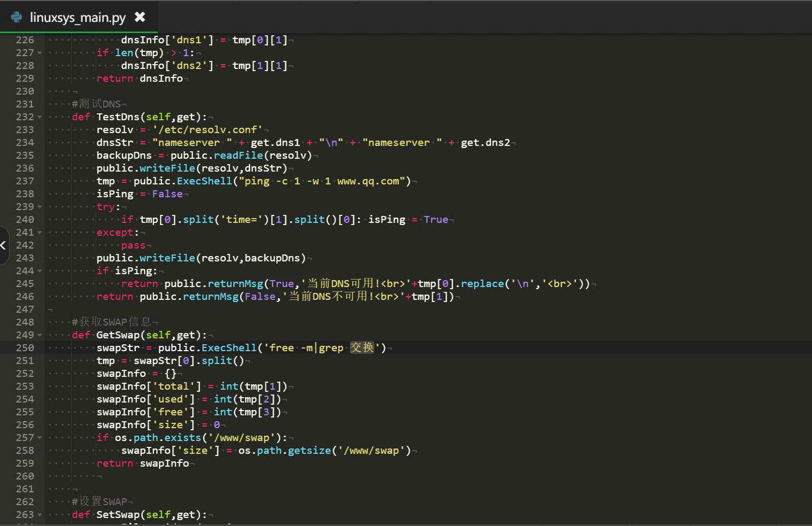Collapse the side panel using the left arrow

(4, 245)
